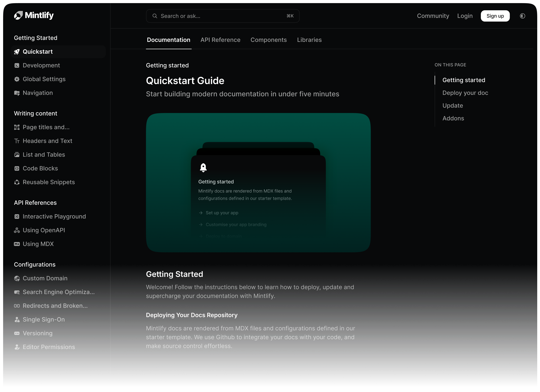Viewport: 540px width, 392px height.
Task: Click the Redirects and Broken links icon
Action: (17, 306)
